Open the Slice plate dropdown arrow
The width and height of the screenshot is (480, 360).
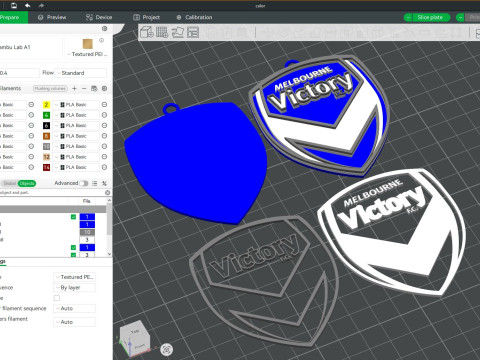pos(408,17)
